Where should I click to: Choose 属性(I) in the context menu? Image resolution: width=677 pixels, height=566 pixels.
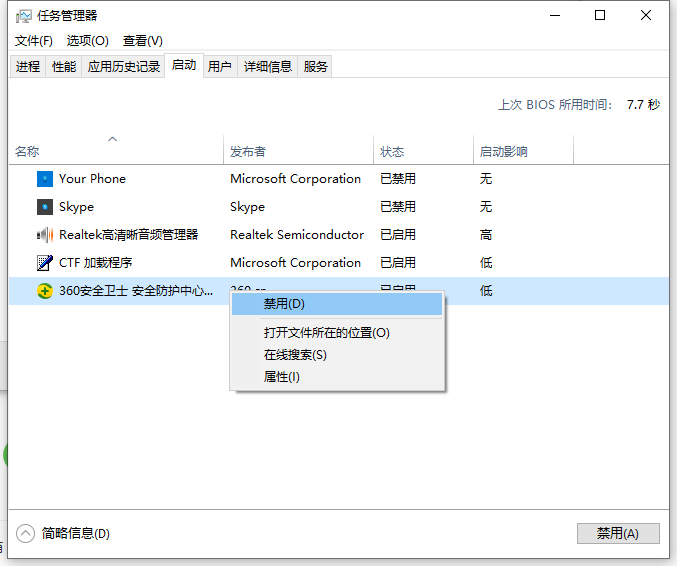coord(337,377)
